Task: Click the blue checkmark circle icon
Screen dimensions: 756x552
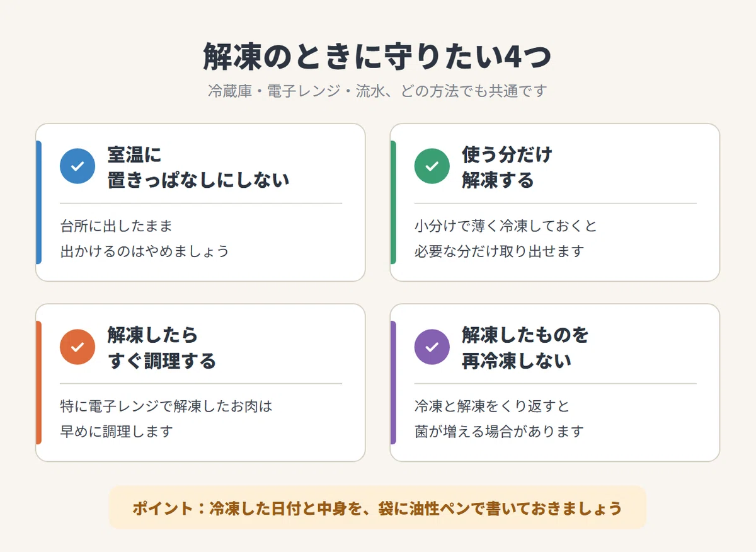Action: pos(77,166)
